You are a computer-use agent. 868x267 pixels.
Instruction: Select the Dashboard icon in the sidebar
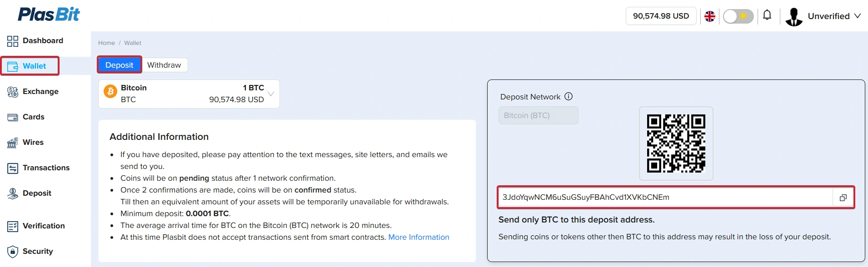(x=13, y=40)
